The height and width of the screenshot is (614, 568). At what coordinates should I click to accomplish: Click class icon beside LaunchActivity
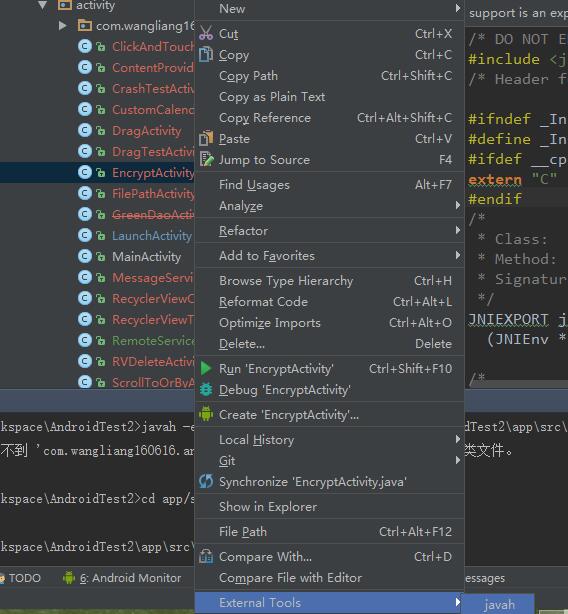point(85,235)
